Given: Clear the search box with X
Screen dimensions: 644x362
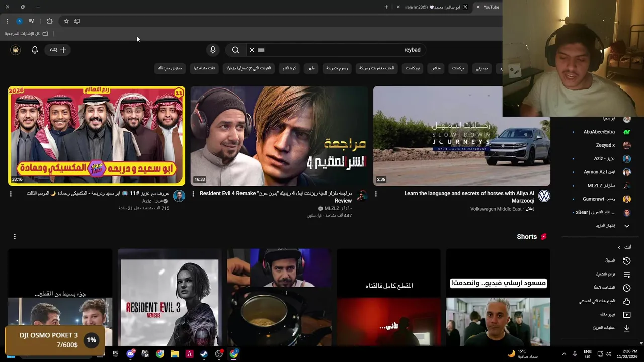Looking at the screenshot, I should click(252, 50).
